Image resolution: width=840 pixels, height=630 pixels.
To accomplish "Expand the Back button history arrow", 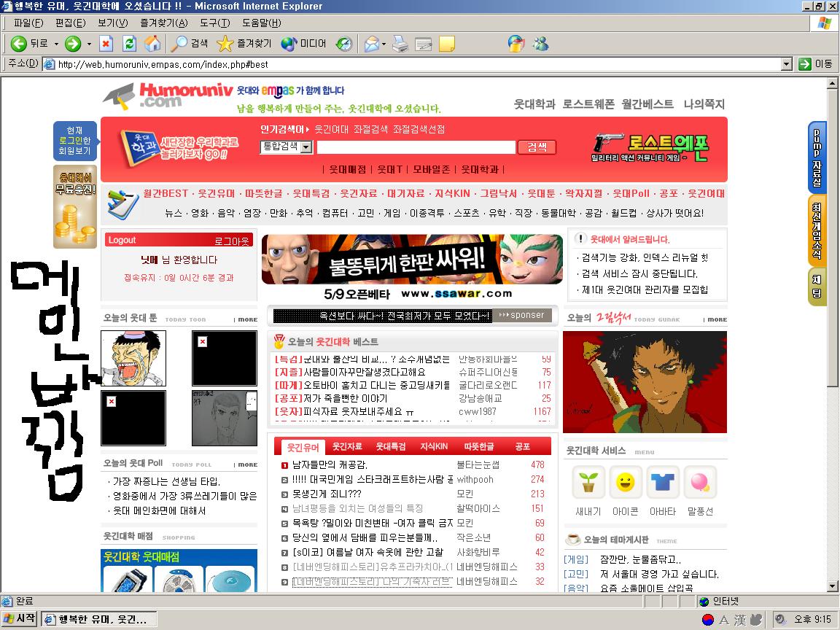I will pyautogui.click(x=55, y=44).
